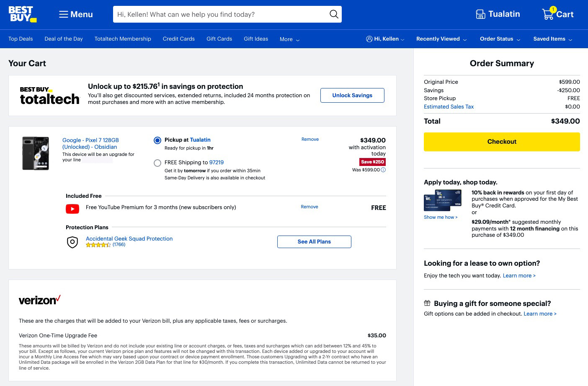Open the Deal of the Day nav item

(64, 39)
